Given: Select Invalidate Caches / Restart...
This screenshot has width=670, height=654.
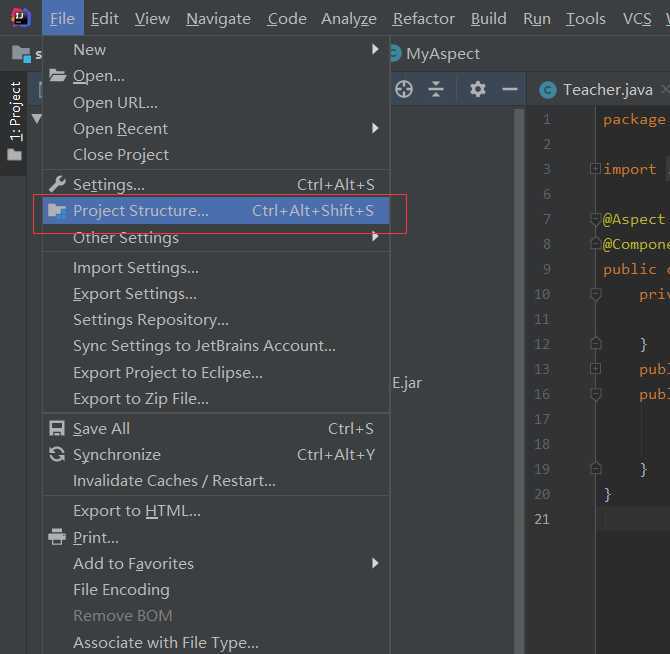Looking at the screenshot, I should (x=216, y=481).
